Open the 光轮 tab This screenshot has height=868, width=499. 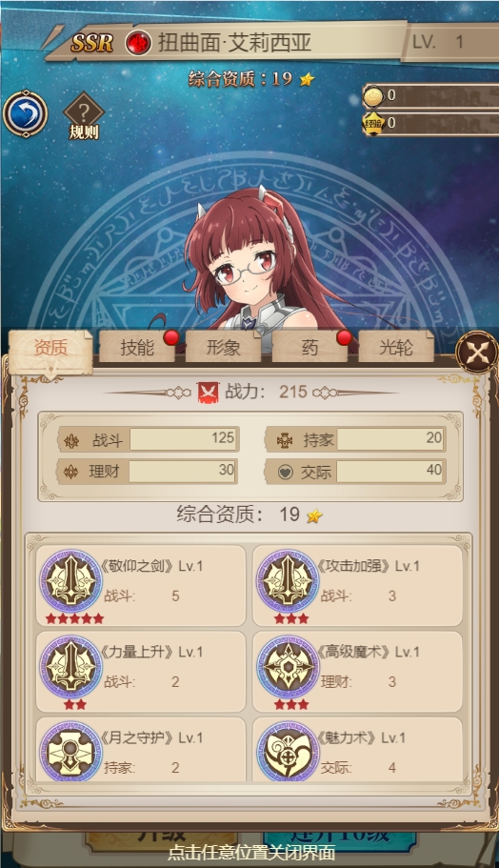click(x=396, y=347)
